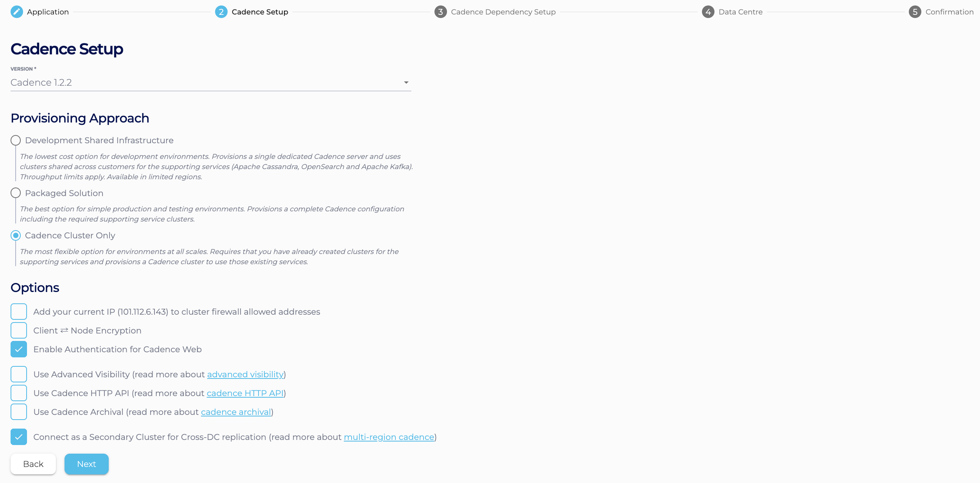Go Back to previous step
The height and width of the screenshot is (483, 980).
33,464
